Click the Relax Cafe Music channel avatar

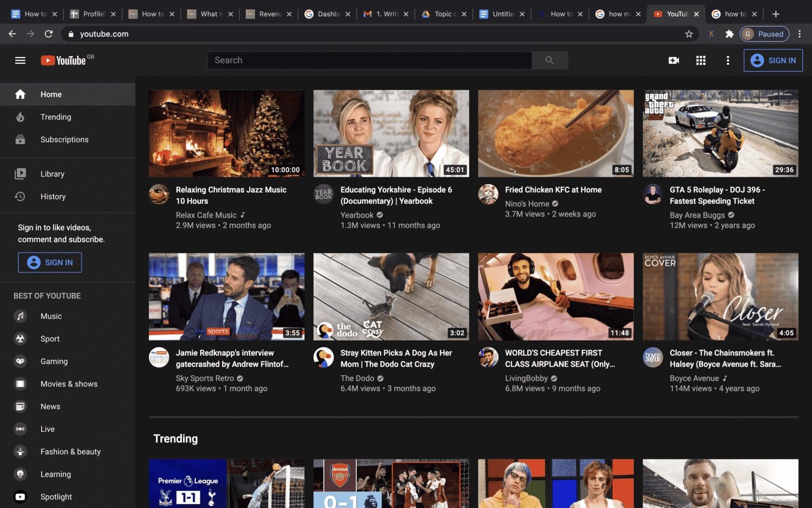point(159,194)
